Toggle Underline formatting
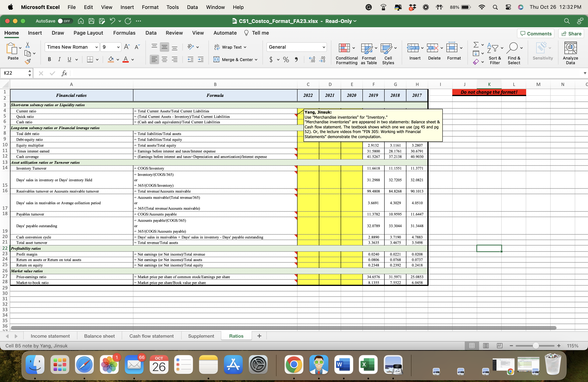 69,60
